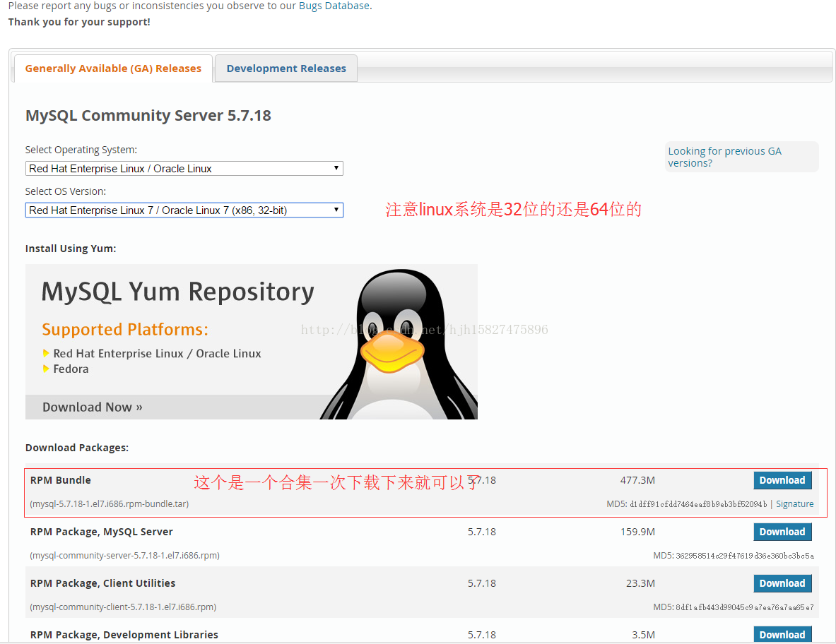836x644 pixels.
Task: Select mysql-community-client-5.7.18-1.el7.i686.rpm filename
Action: [x=123, y=607]
